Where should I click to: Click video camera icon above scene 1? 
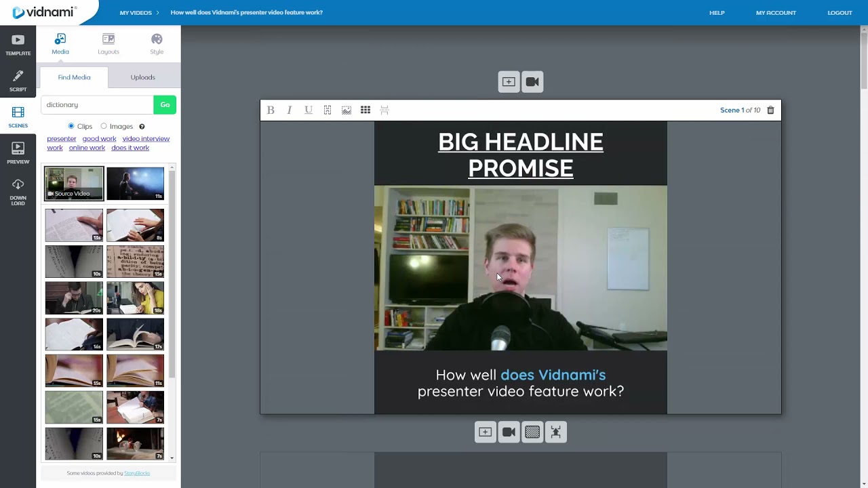(x=532, y=82)
